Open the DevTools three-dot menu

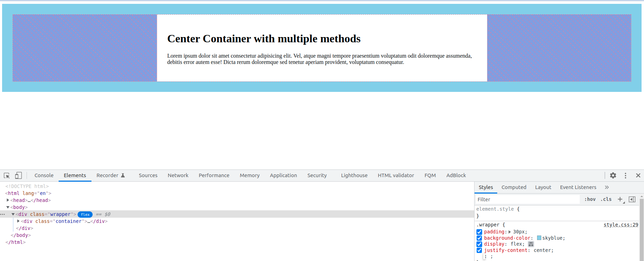625,175
